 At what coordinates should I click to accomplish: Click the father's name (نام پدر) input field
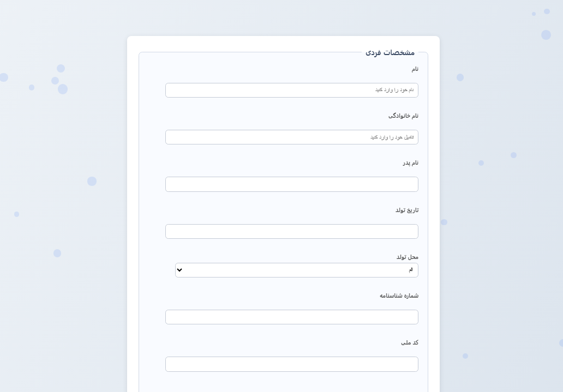tap(292, 184)
